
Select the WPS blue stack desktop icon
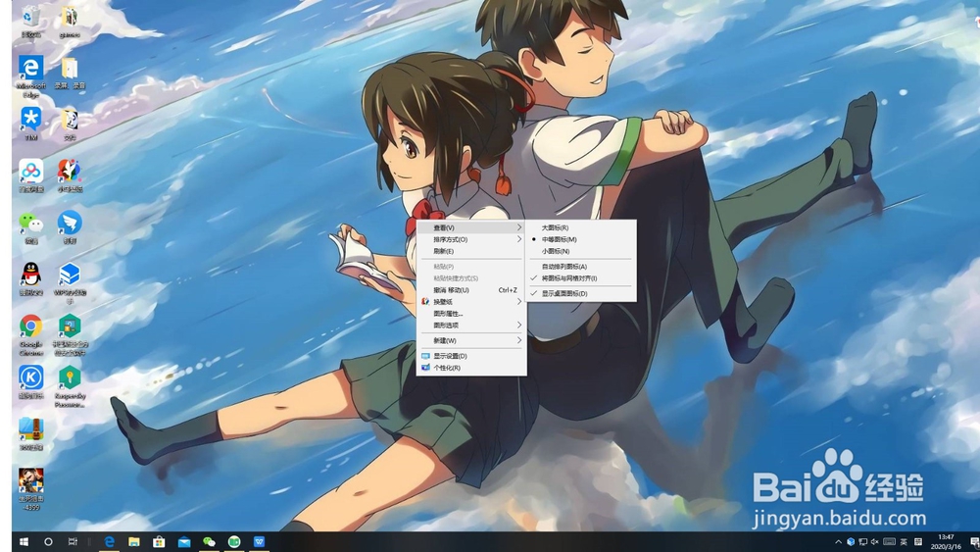click(70, 282)
